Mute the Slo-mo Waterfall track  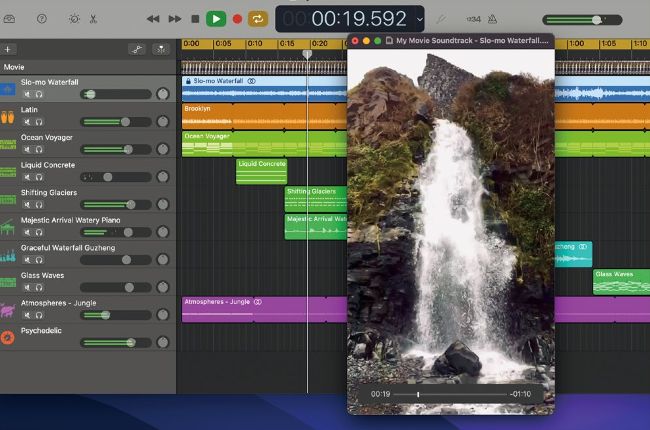27,94
